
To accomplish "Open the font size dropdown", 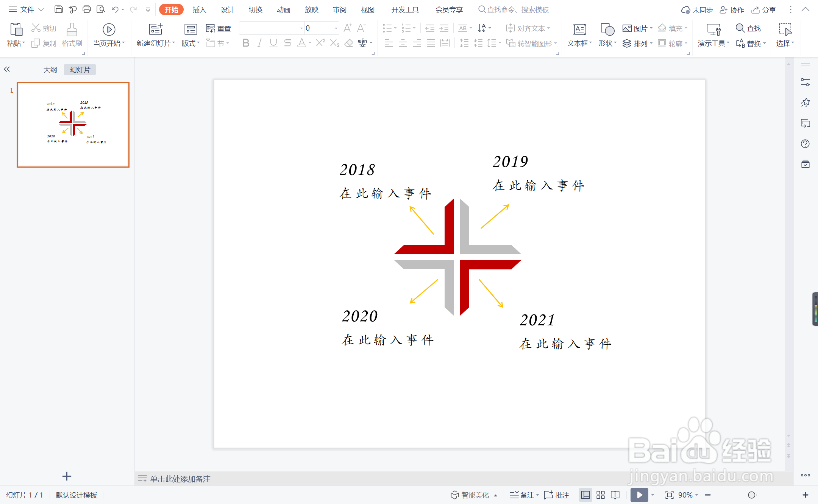I will point(336,28).
